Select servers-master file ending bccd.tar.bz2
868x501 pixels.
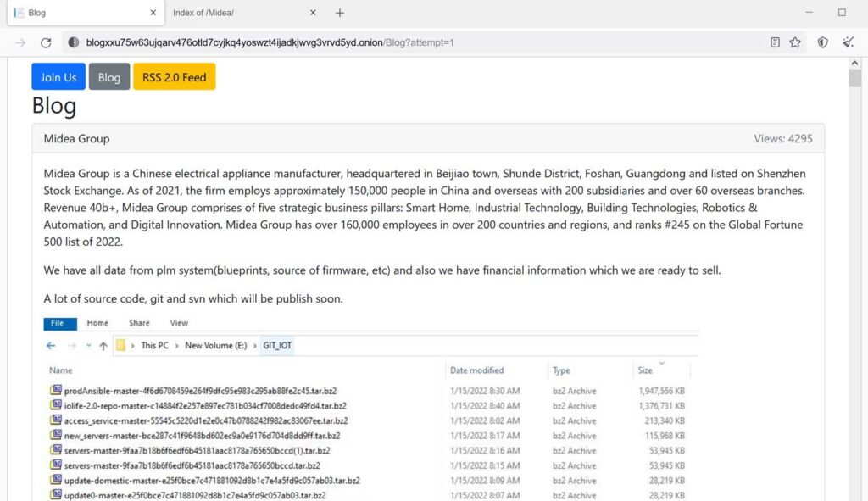pos(192,465)
